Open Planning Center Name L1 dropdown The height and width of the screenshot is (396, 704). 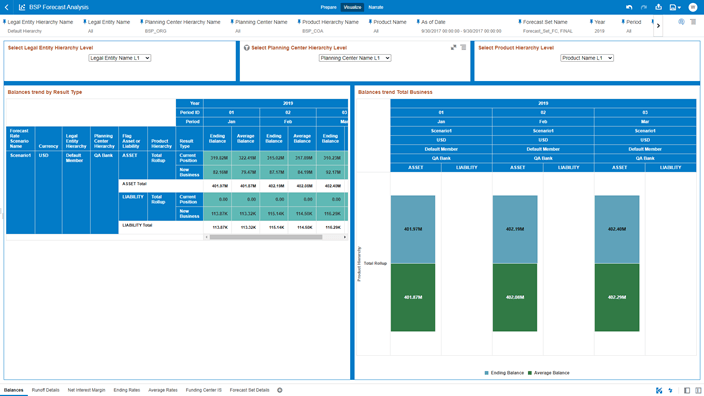[355, 58]
